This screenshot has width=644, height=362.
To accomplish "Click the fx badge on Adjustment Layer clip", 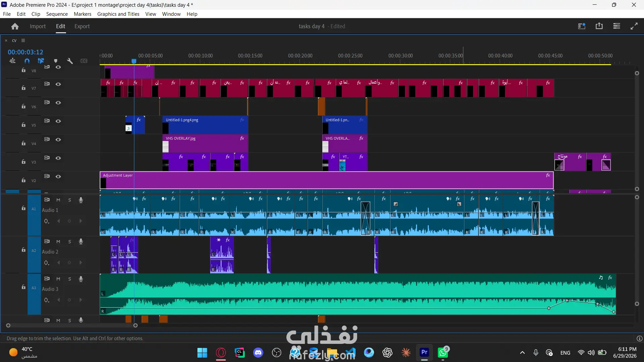I will coord(548,175).
